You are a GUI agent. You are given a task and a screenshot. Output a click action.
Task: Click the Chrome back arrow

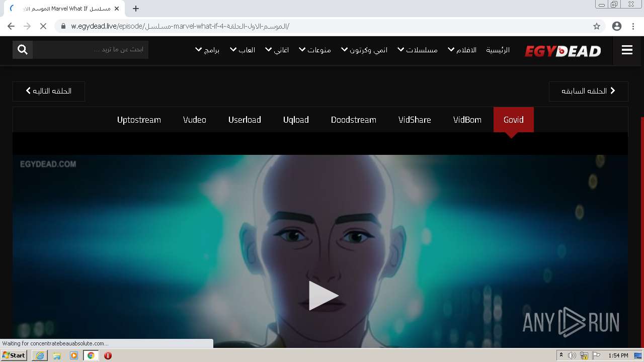coord(11,26)
